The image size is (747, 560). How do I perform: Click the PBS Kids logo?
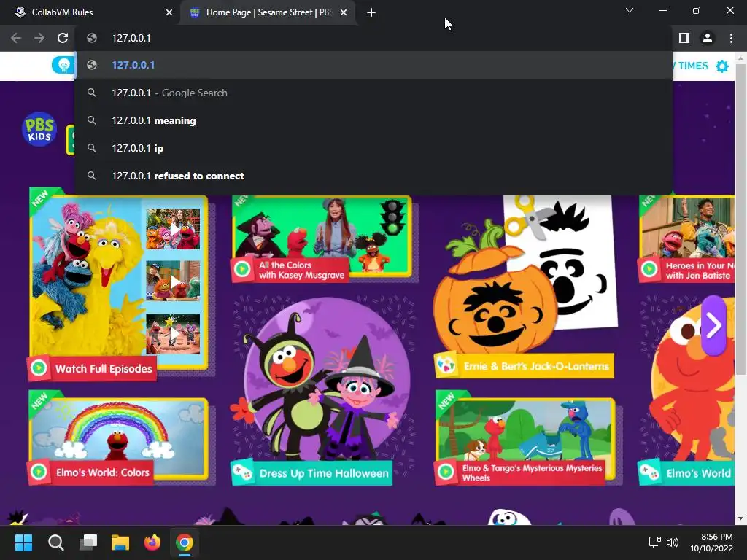[x=39, y=129]
